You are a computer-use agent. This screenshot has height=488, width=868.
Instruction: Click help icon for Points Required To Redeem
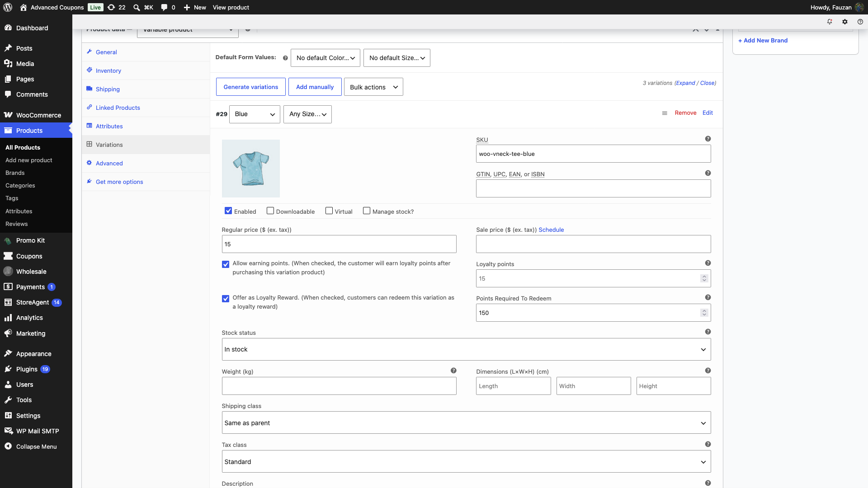pos(708,298)
